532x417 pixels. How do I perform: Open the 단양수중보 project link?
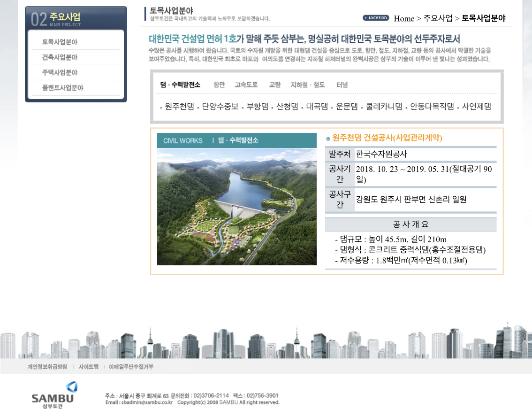[220, 107]
